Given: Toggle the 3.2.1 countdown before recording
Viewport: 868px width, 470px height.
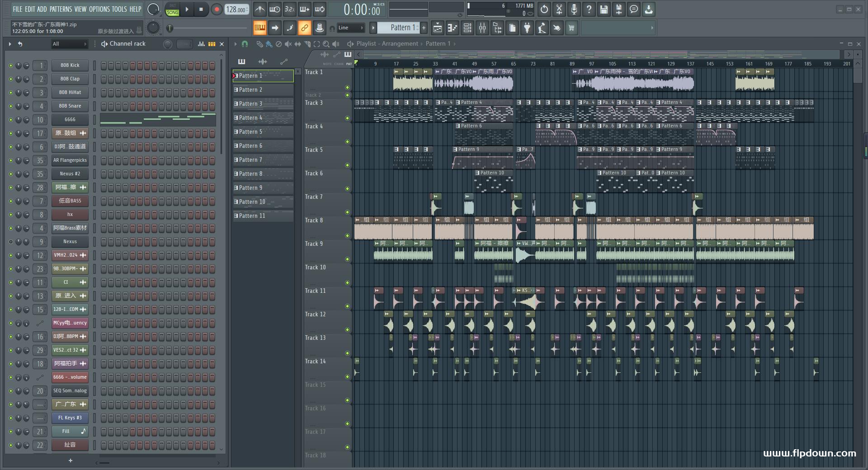Looking at the screenshot, I should click(x=289, y=9).
